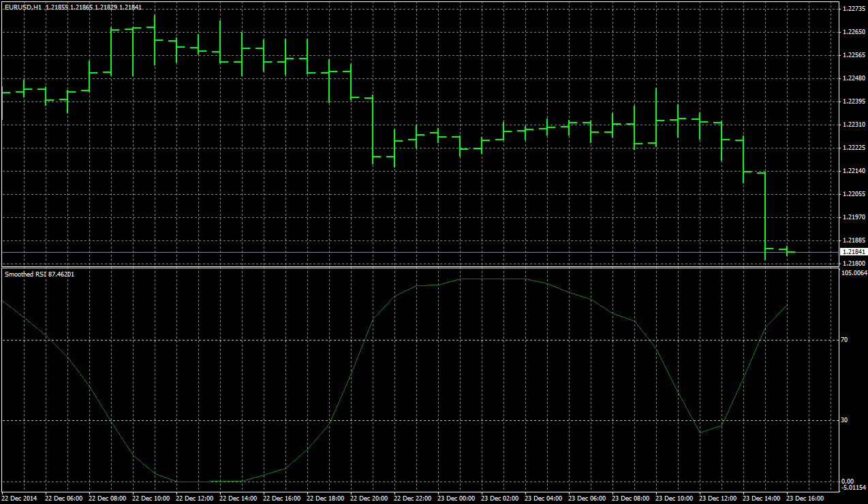Click price level 1.21970 on the scale

tap(853, 217)
